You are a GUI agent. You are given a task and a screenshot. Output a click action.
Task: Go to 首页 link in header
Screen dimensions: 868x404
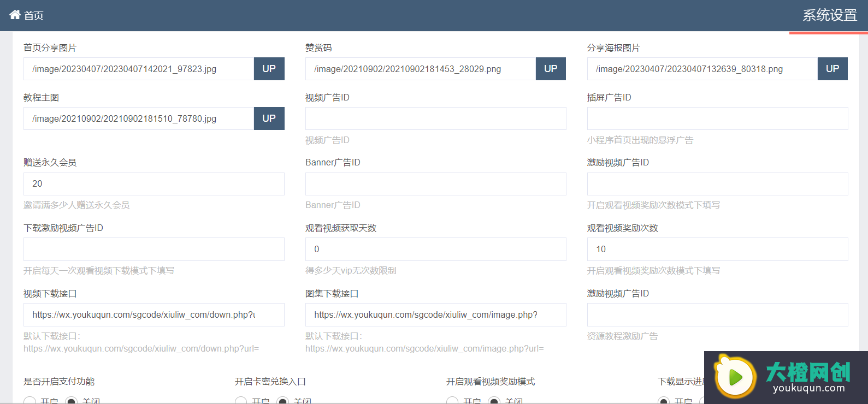click(33, 15)
